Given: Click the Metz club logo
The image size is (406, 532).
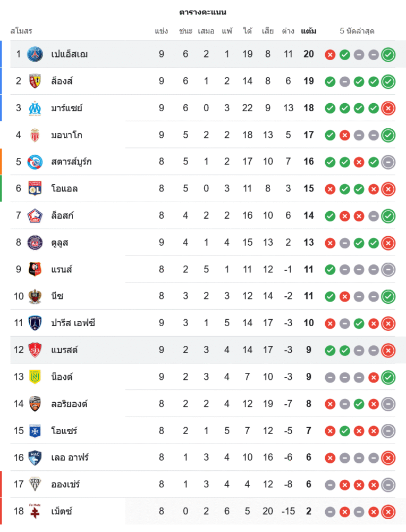Looking at the screenshot, I should [x=35, y=511].
